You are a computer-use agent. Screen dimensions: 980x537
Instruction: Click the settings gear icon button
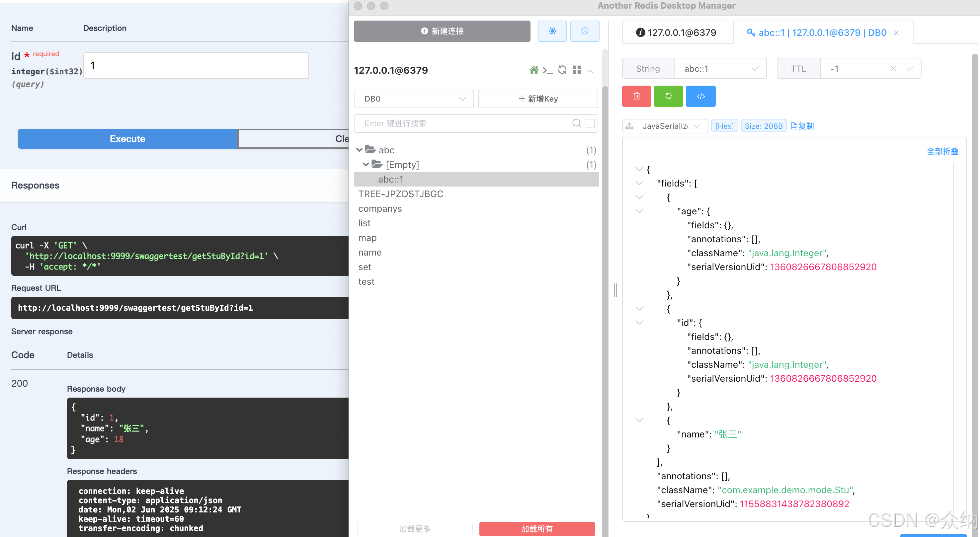pyautogui.click(x=552, y=31)
